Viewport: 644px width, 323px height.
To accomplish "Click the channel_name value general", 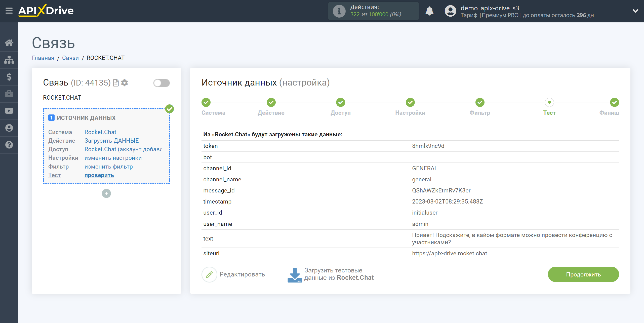I will pyautogui.click(x=422, y=179).
